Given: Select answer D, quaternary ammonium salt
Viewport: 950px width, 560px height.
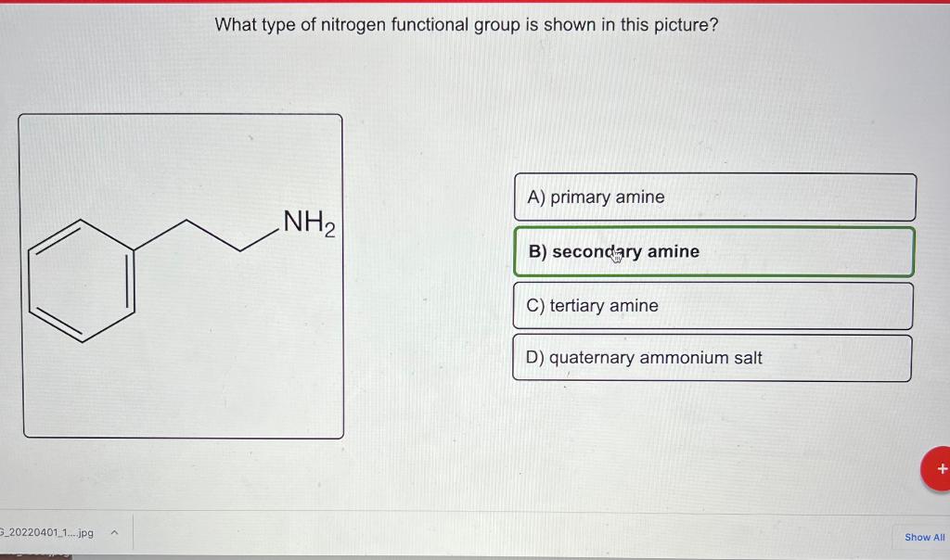Looking at the screenshot, I should [x=712, y=358].
